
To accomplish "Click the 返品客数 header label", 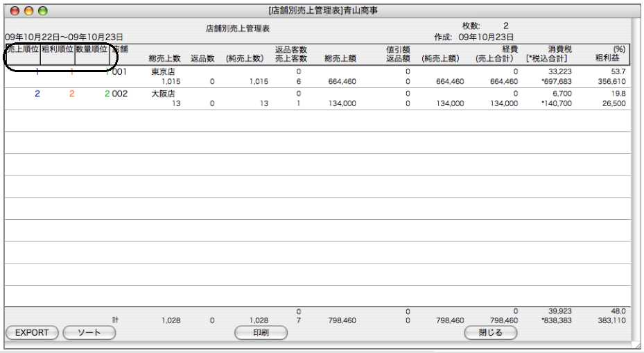I will [290, 49].
